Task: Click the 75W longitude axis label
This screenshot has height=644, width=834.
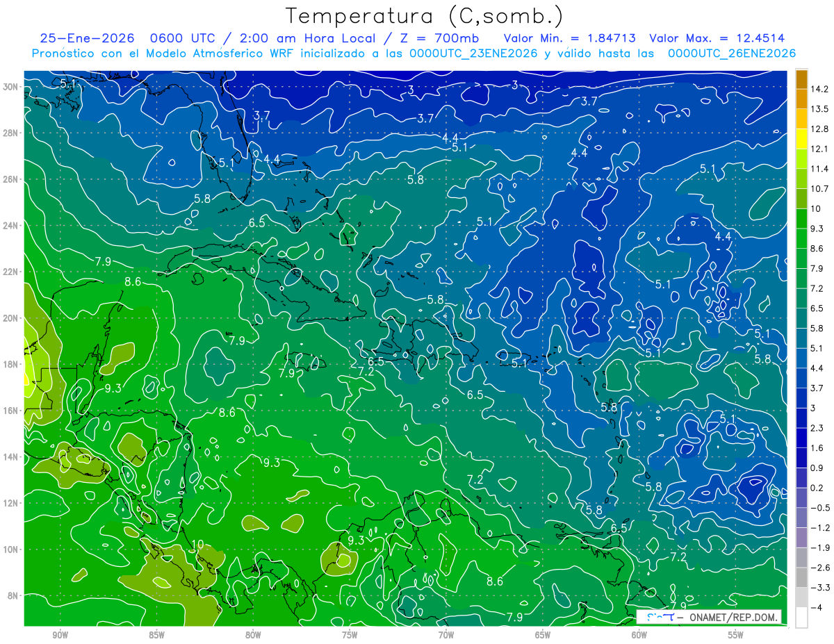Action: (350, 635)
